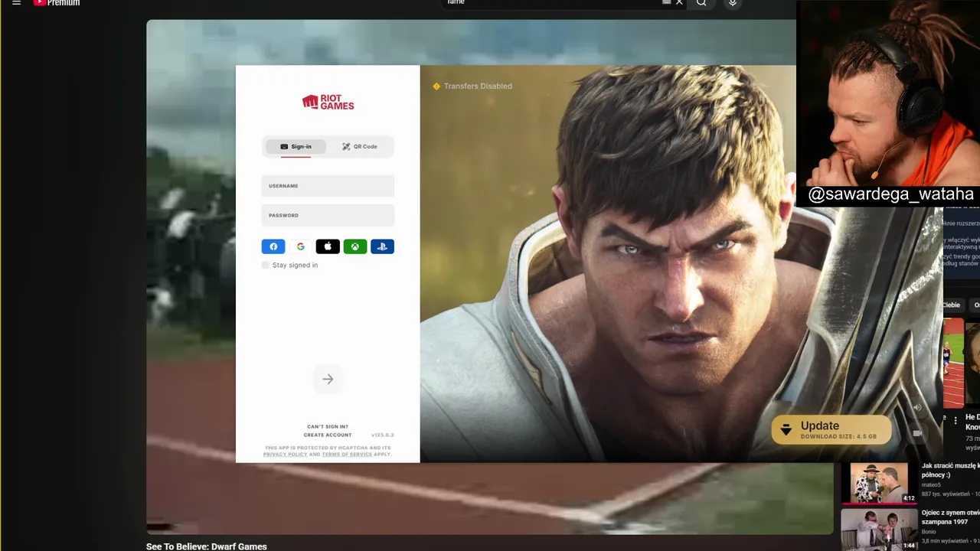The height and width of the screenshot is (551, 980).
Task: Open the running track video thumbnail
Action: click(953, 364)
